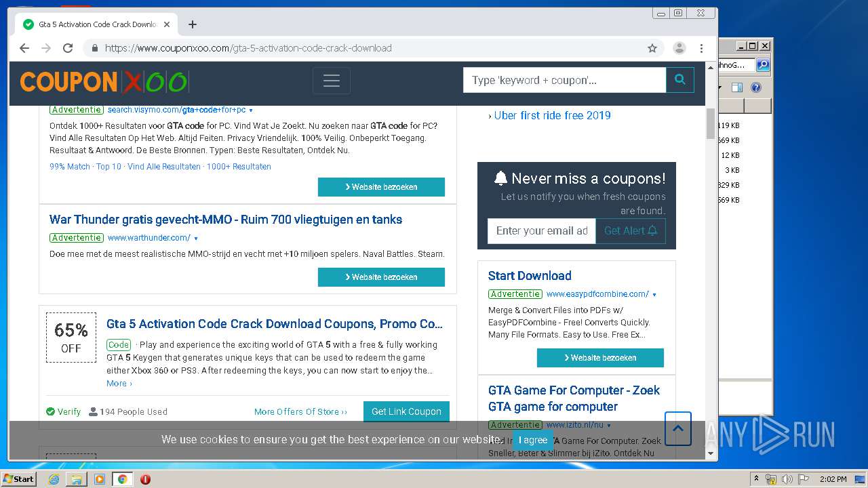Open the file explorer taskbar icon

(77, 479)
